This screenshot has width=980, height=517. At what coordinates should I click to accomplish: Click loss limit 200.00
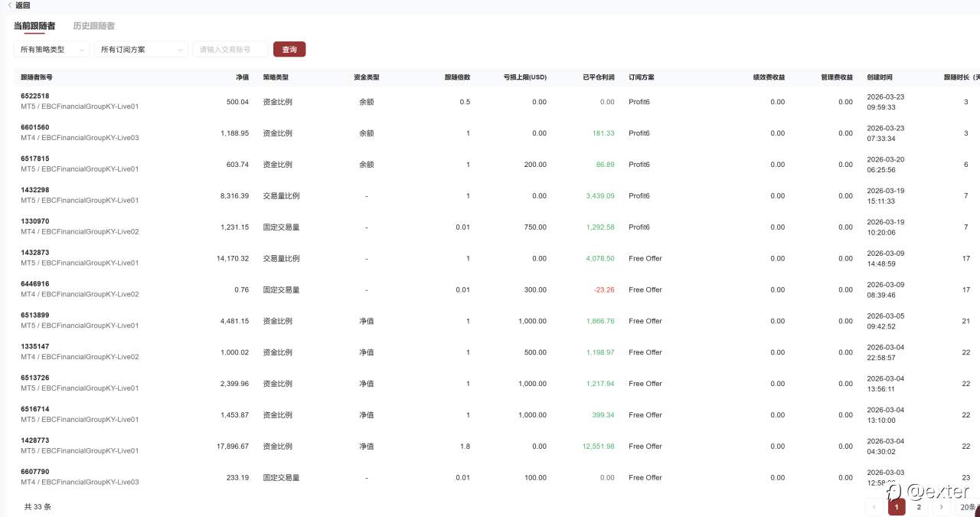(x=535, y=165)
